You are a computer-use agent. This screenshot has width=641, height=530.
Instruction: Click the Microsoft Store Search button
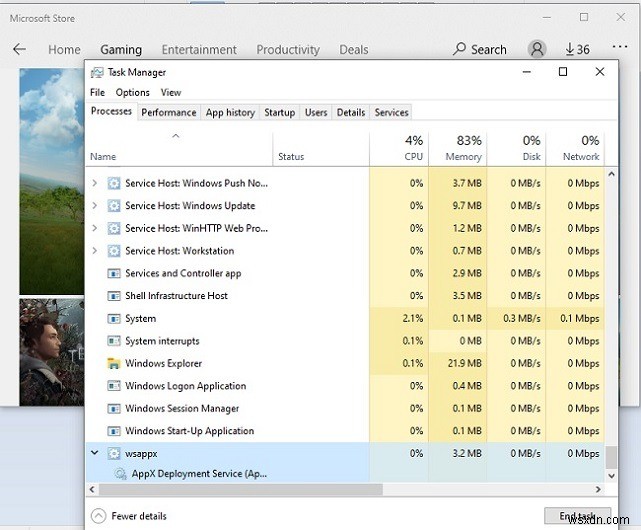(480, 49)
